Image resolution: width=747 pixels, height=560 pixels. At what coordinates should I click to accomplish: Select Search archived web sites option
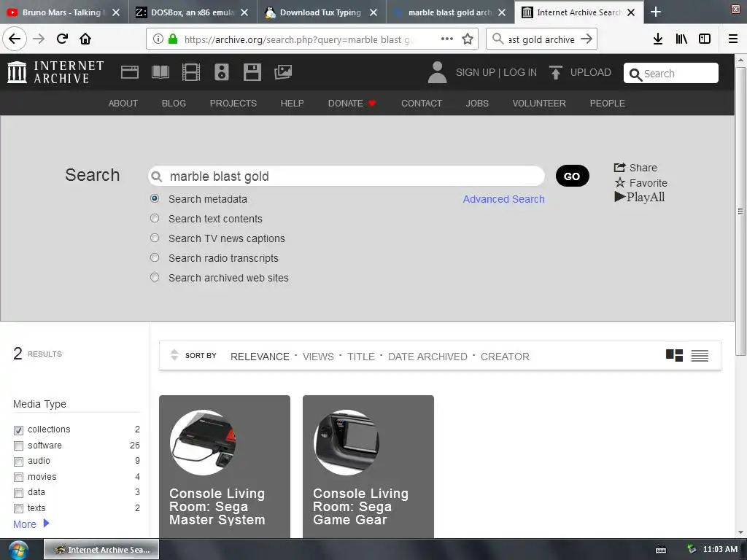[x=155, y=277]
